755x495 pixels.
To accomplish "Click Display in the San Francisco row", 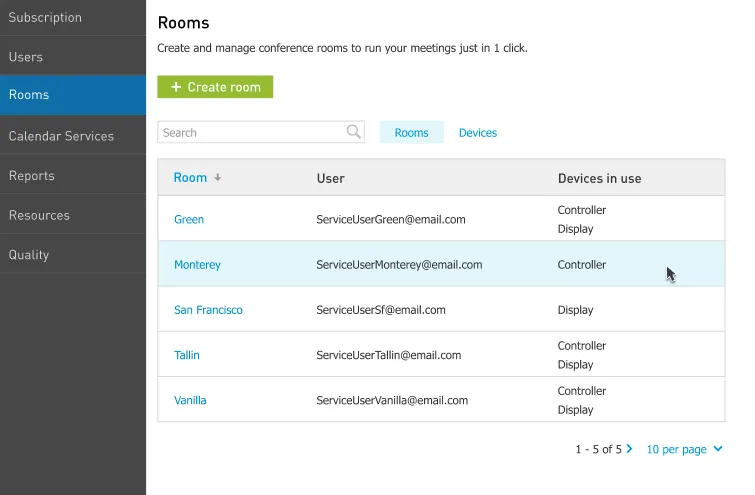I will (x=575, y=310).
